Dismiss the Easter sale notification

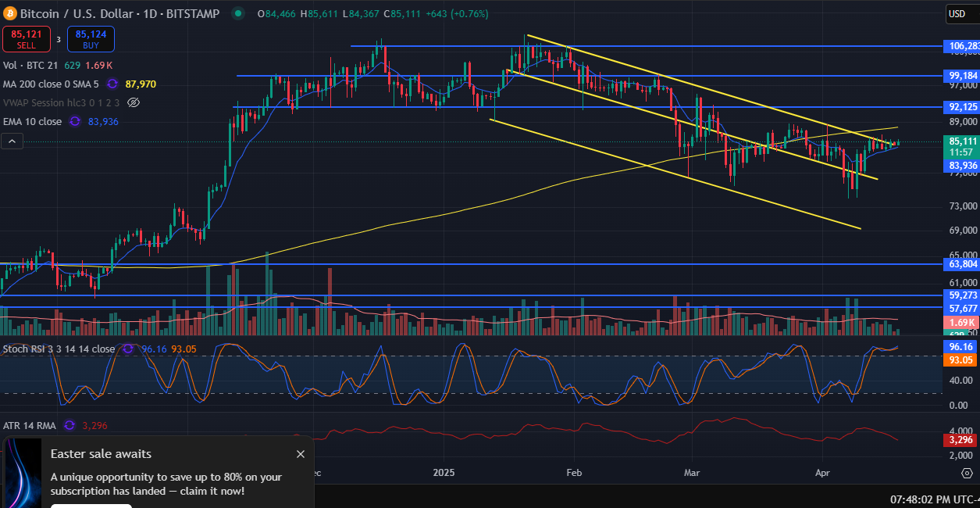[x=301, y=454]
